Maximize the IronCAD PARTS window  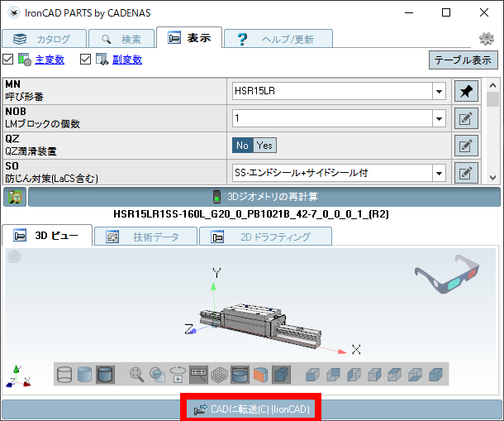(x=446, y=12)
